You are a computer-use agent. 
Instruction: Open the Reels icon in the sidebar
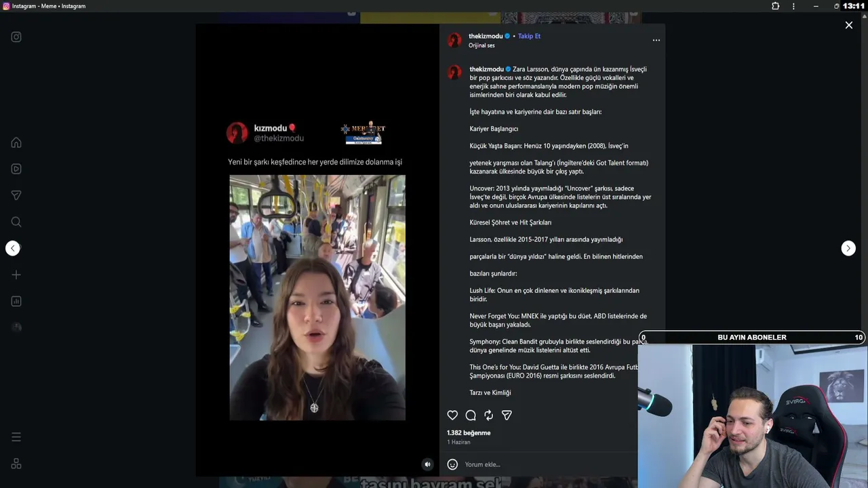[x=16, y=169]
